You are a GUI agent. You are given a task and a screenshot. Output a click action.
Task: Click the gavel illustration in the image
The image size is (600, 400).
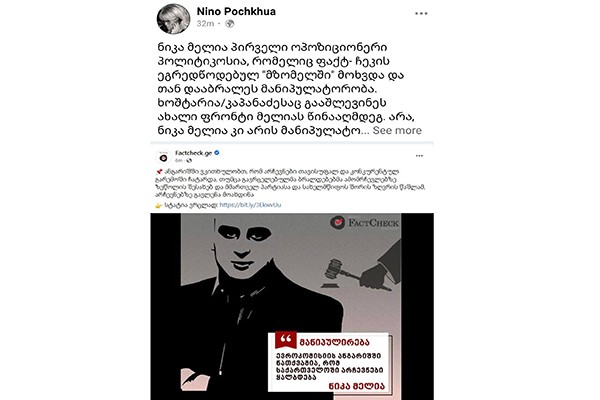[341, 273]
